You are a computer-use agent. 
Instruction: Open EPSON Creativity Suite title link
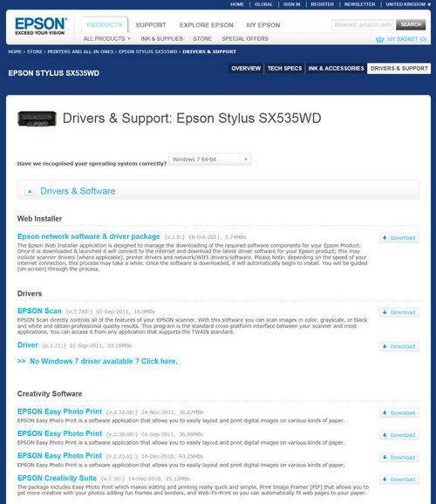pyautogui.click(x=57, y=479)
